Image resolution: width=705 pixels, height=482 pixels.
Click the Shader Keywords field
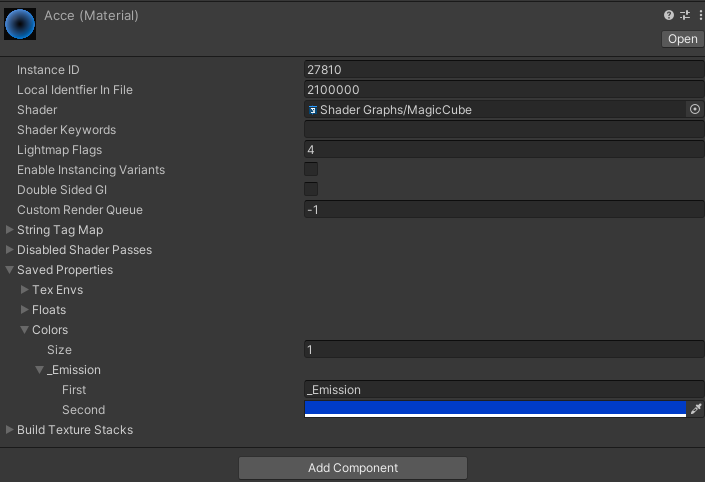point(504,129)
